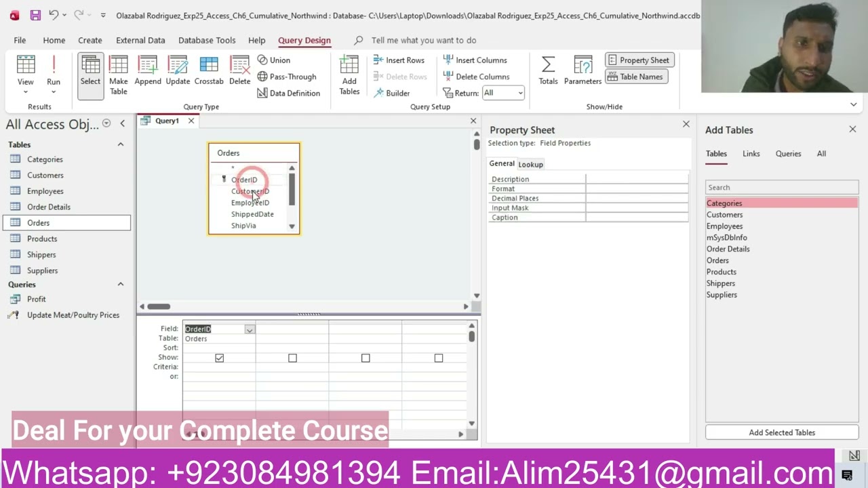868x488 pixels.
Task: Check Show box in second grid column
Action: (x=292, y=358)
